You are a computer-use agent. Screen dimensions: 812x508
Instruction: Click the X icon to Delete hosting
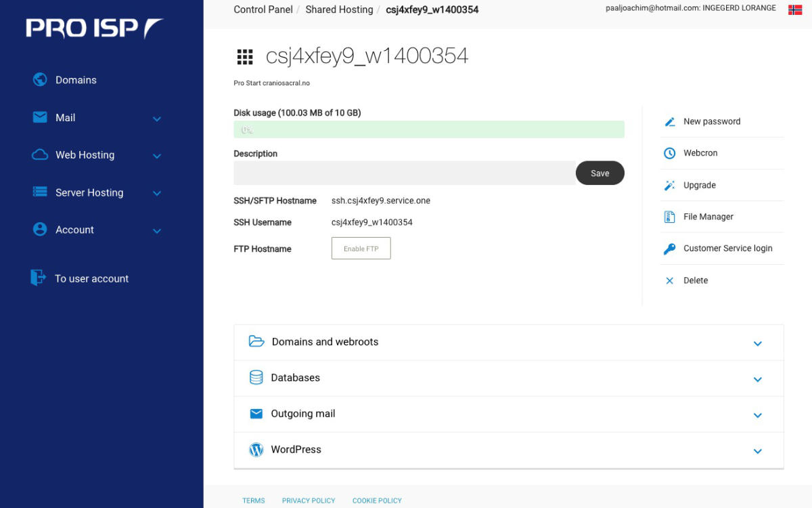(x=669, y=280)
